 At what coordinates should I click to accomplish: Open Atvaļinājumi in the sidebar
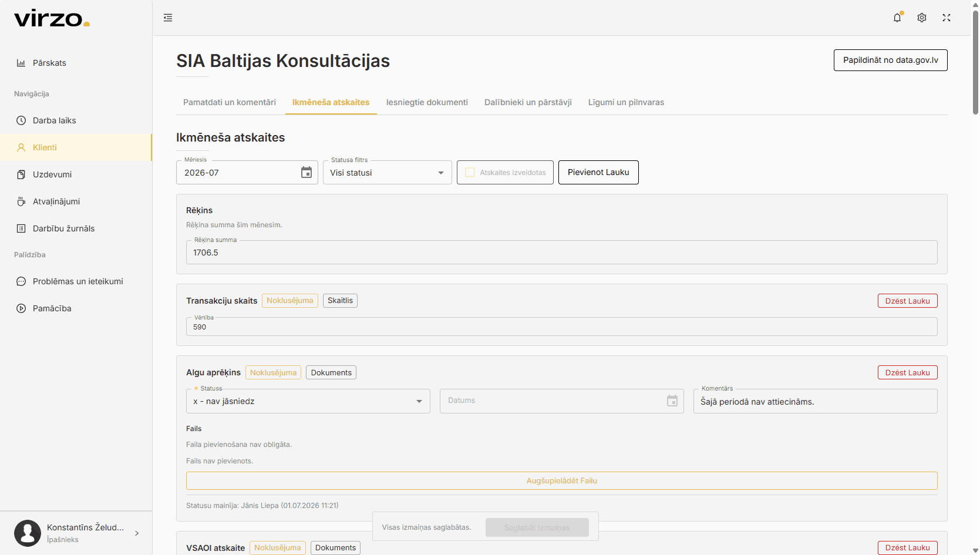76,201
